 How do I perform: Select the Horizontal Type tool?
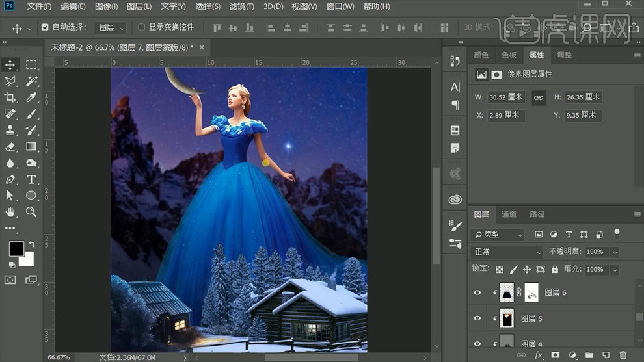tap(31, 179)
